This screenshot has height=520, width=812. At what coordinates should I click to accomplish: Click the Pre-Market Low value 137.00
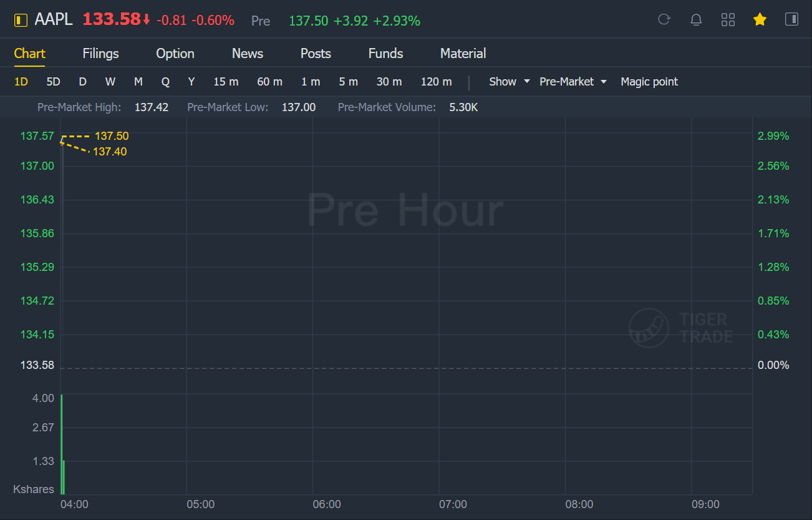tap(299, 107)
